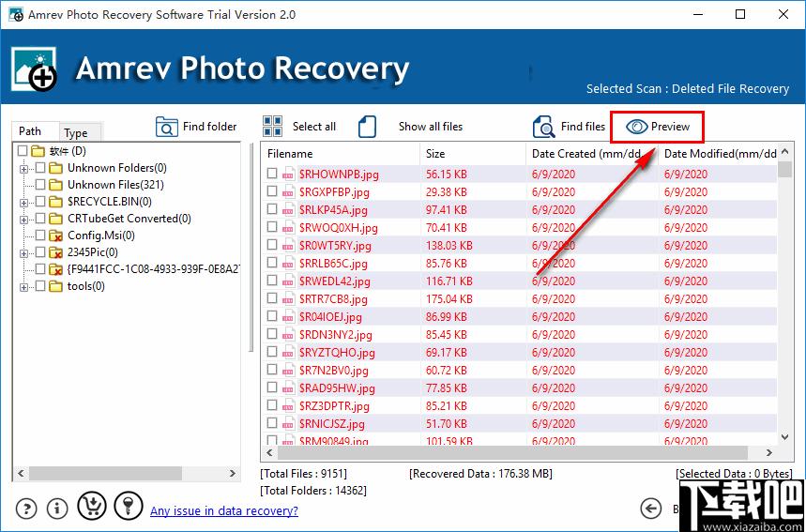Screen dimensions: 806x532
Task: Click the Show all files icon
Action: [x=368, y=127]
